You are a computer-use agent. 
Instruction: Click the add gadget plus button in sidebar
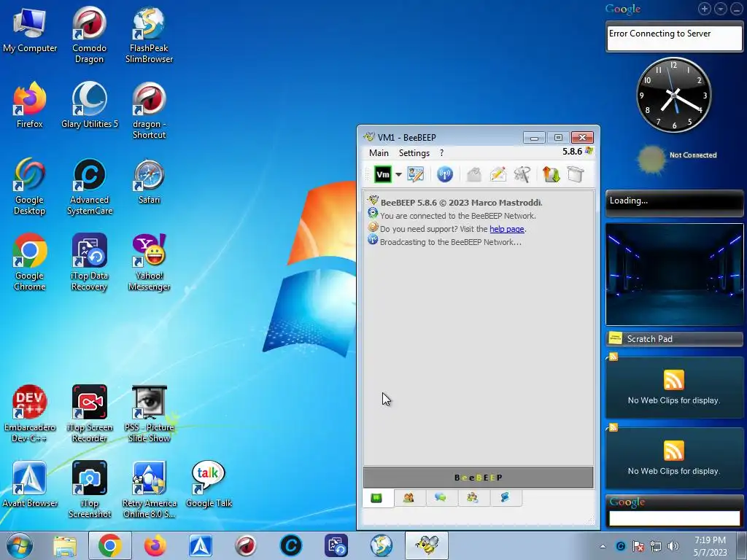coord(705,9)
